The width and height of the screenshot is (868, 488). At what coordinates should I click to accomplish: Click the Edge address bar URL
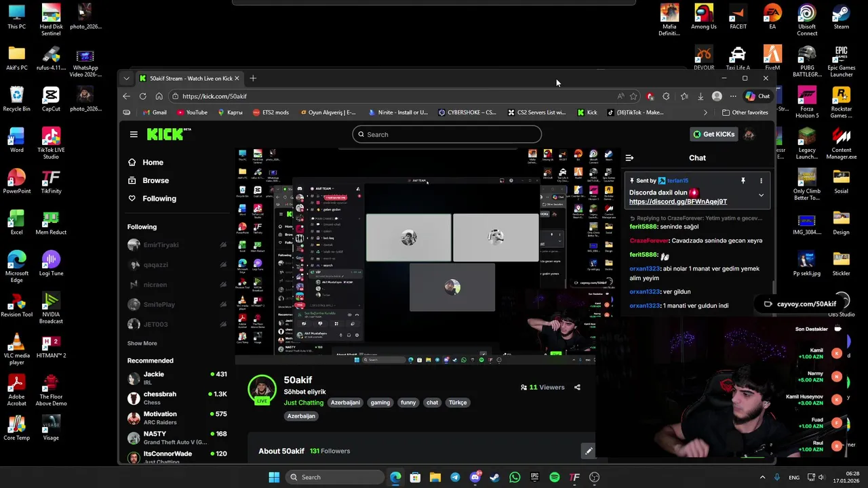pyautogui.click(x=214, y=96)
